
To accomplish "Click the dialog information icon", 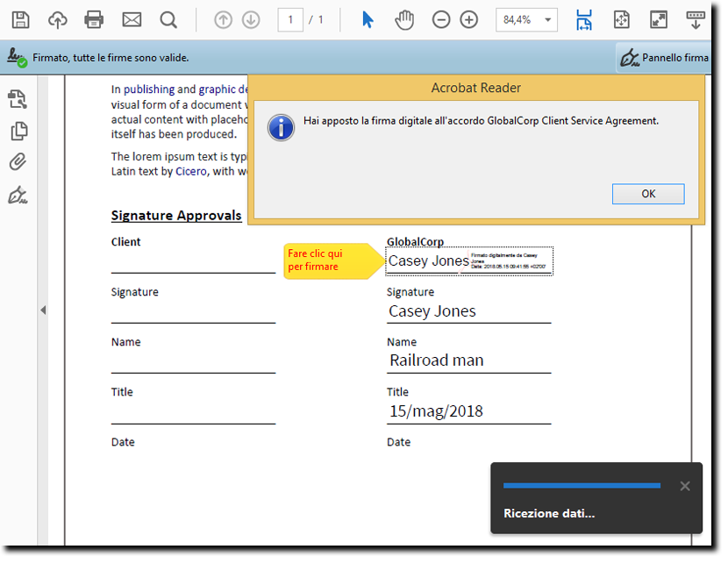I will click(x=281, y=127).
